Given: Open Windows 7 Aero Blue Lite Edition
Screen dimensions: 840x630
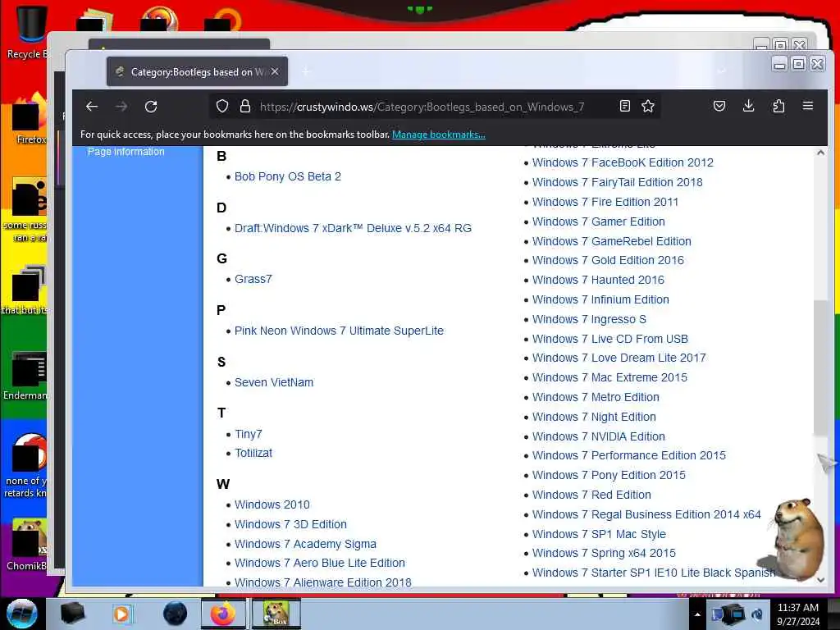Looking at the screenshot, I should click(x=320, y=563).
